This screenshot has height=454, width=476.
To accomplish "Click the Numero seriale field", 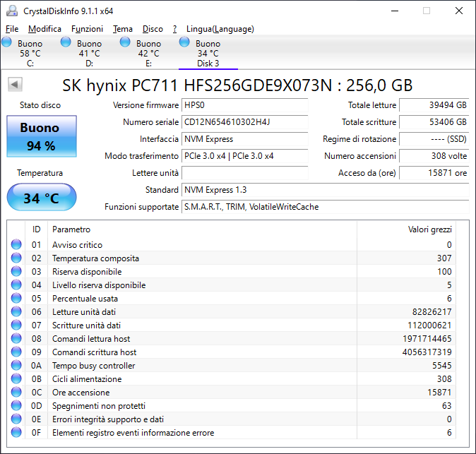I will pos(244,122).
